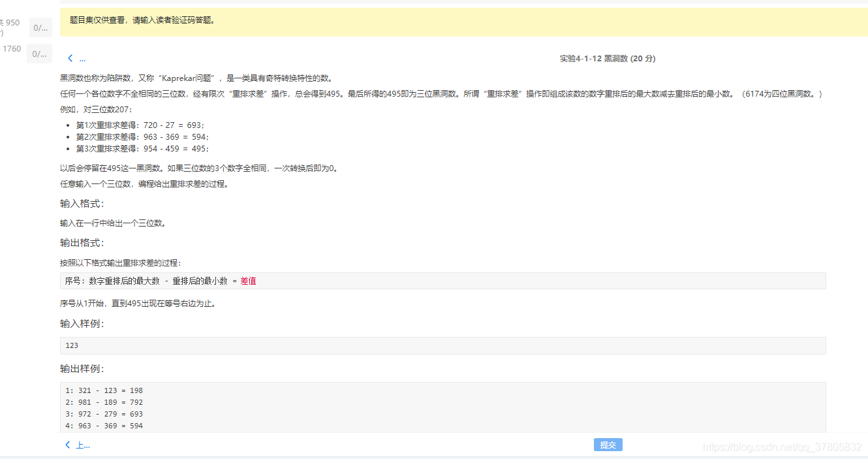The width and height of the screenshot is (868, 459).
Task: Click the 0/... score box beside the 950 problem set
Action: tap(39, 27)
